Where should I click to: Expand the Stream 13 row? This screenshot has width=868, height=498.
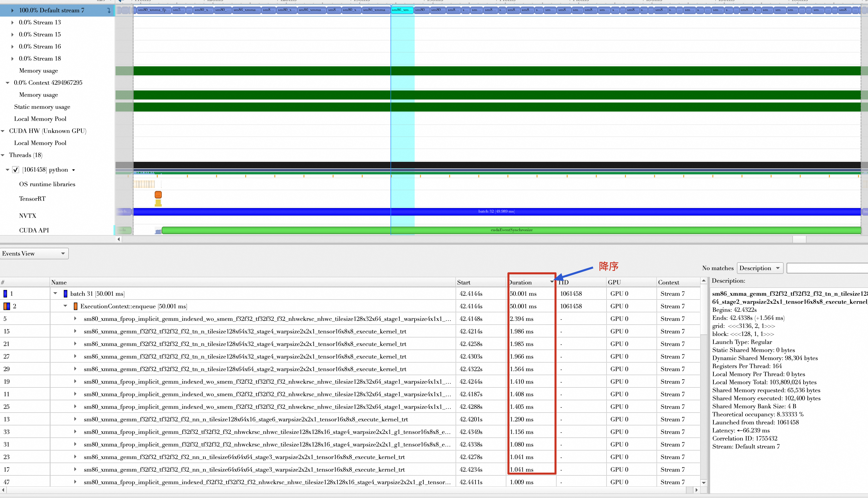pos(12,23)
